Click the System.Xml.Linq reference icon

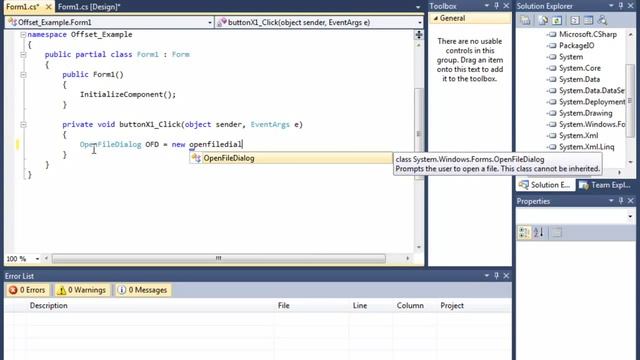(551, 147)
